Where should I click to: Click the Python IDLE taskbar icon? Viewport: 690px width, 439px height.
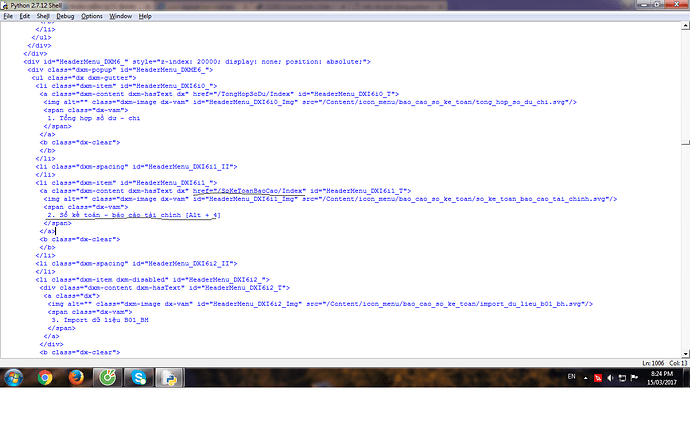[x=170, y=378]
